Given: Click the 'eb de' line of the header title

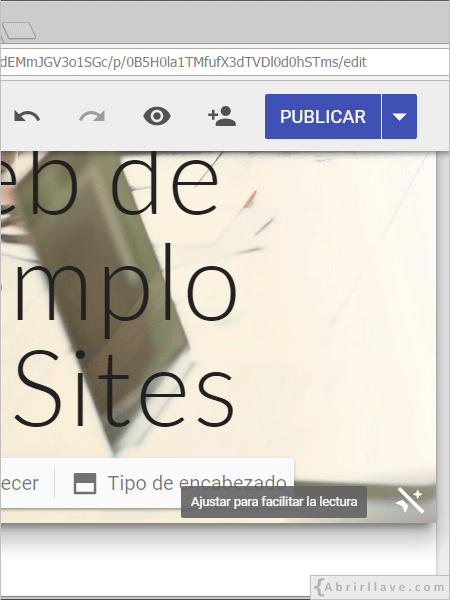Looking at the screenshot, I should 109,182.
